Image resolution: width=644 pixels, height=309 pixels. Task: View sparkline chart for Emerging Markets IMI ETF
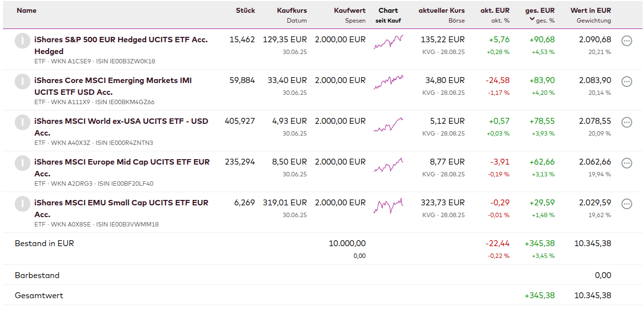(388, 82)
